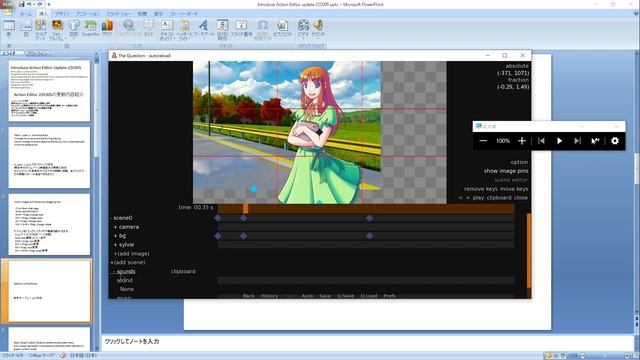Click last keyframe diamond on scene0 row

(x=369, y=218)
